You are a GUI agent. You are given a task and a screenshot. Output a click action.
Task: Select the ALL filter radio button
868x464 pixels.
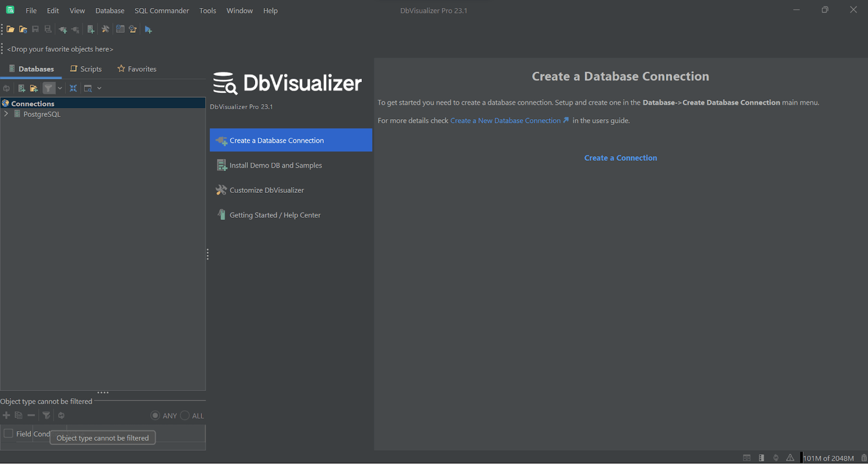185,416
